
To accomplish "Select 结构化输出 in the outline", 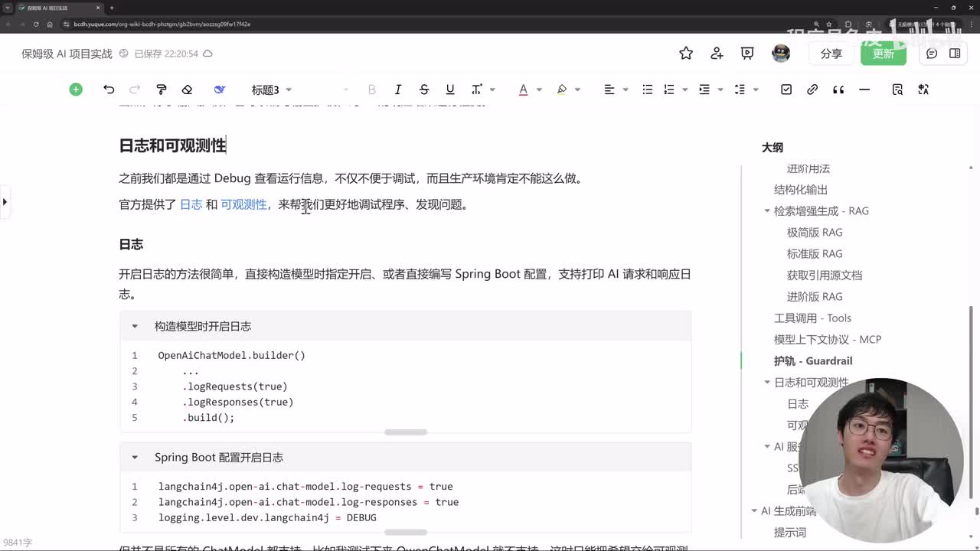I will (801, 189).
